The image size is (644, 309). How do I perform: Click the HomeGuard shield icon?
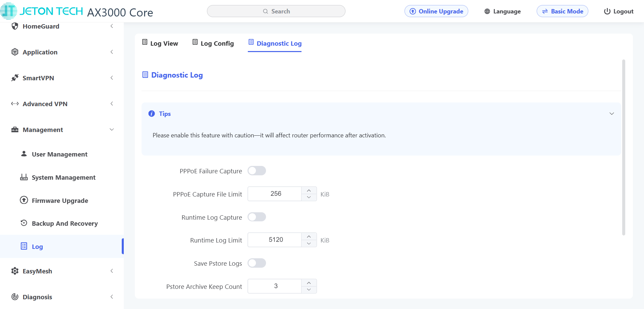coord(15,26)
